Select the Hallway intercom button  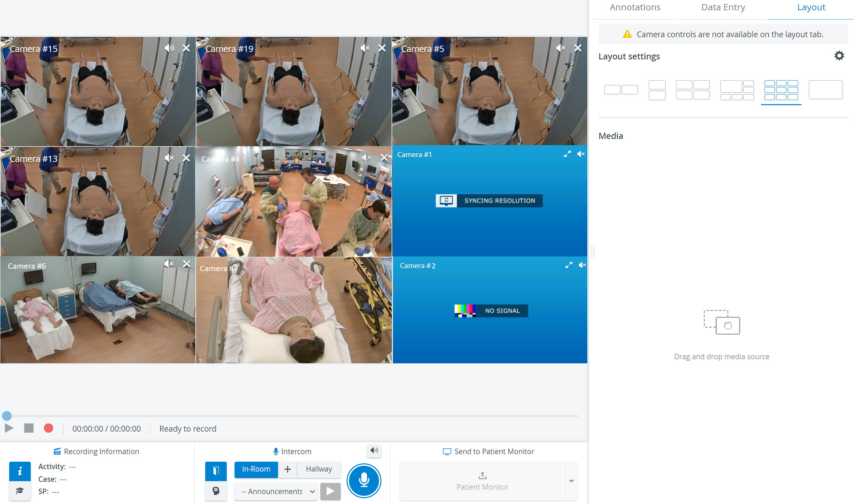319,469
